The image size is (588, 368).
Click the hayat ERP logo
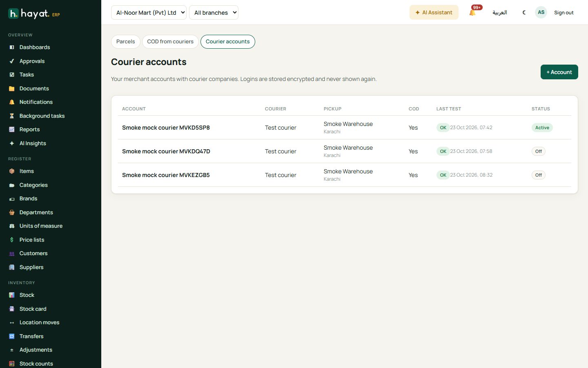pos(34,14)
